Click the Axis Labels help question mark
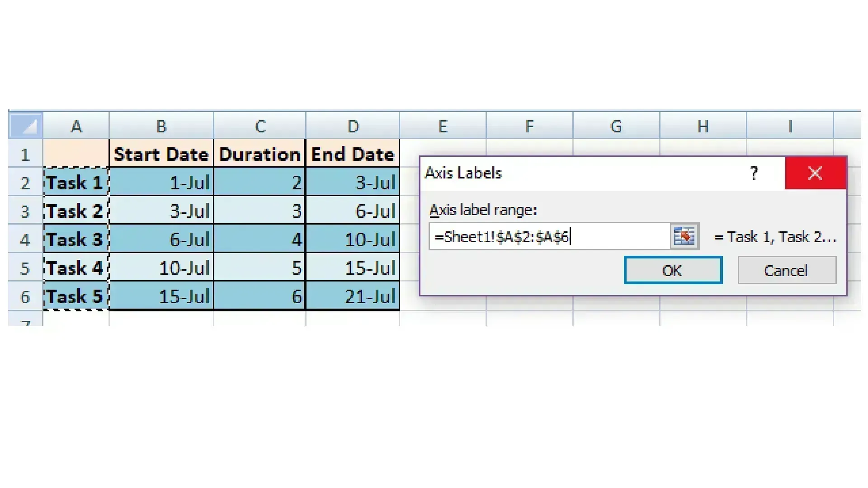 (754, 173)
